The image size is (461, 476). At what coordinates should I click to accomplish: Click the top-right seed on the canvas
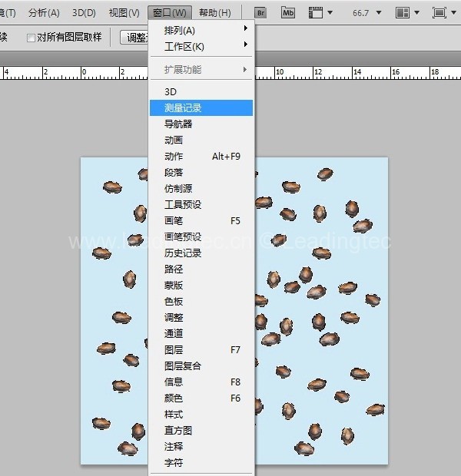pyautogui.click(x=326, y=174)
